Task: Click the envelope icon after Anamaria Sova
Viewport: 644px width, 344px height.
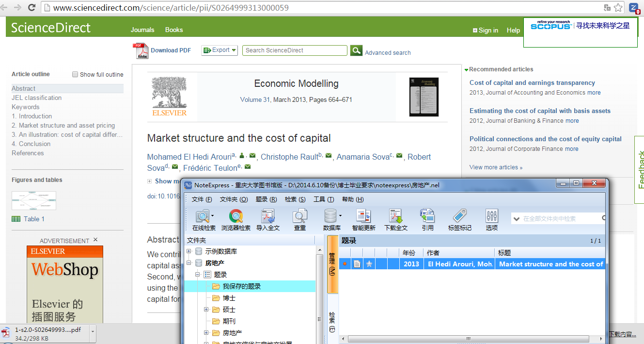Action: click(x=399, y=156)
